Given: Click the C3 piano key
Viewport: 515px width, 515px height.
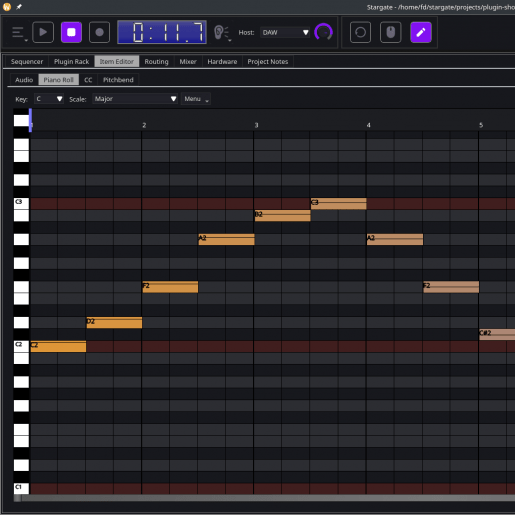Looking at the screenshot, I should 21,203.
